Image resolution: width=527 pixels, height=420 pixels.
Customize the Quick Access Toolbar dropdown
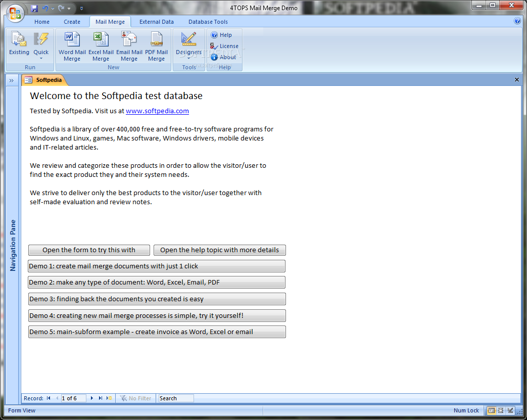[81, 9]
